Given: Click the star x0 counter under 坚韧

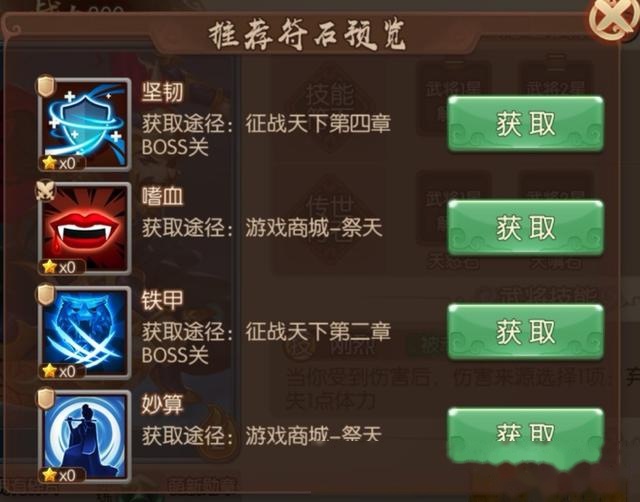Looking at the screenshot, I should (x=62, y=163).
